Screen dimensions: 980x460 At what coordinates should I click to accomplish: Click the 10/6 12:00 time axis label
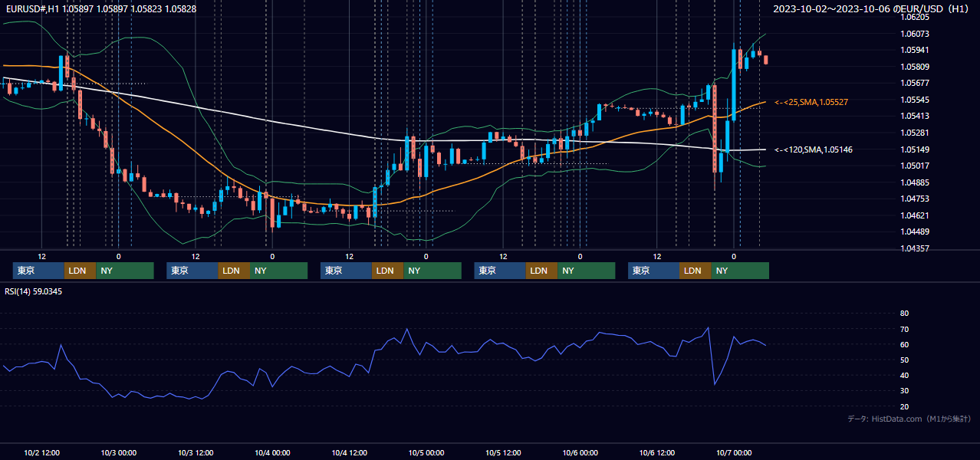[657, 453]
